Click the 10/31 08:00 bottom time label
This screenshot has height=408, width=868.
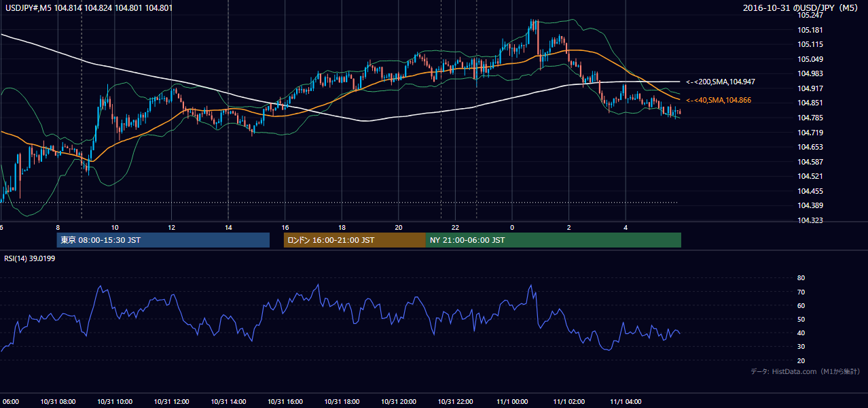pyautogui.click(x=58, y=402)
